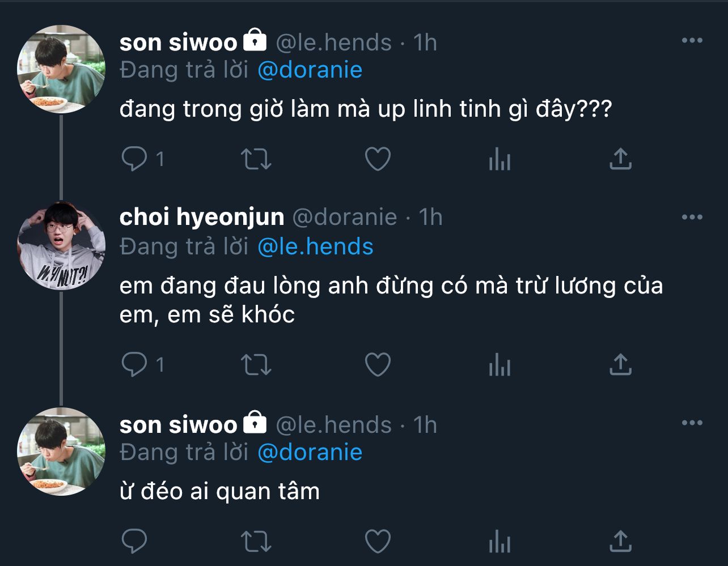Retweet the first son siwoo tweet

(256, 159)
